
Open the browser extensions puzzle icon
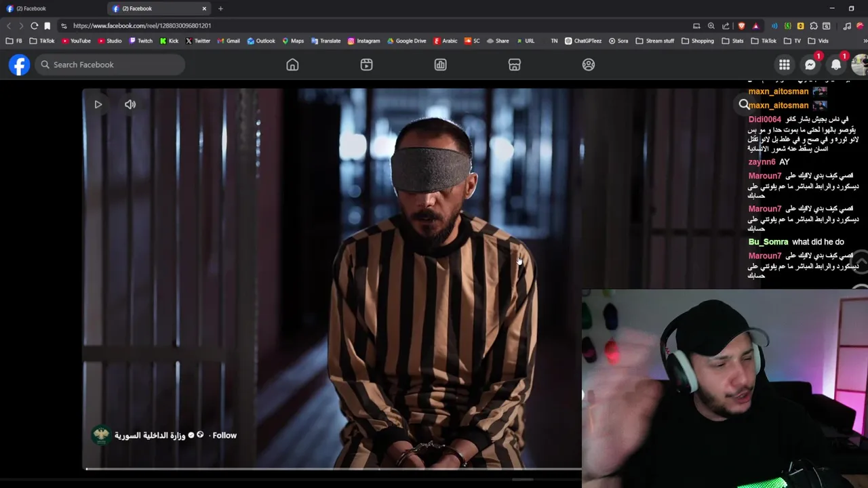[814, 26]
